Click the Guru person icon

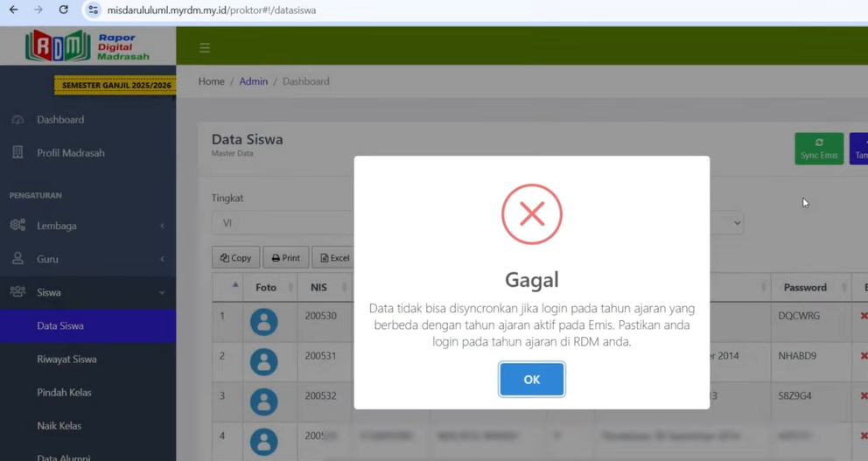coord(17,258)
